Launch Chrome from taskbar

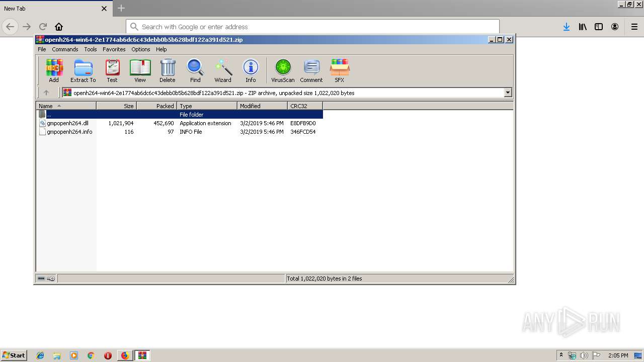coord(91,355)
